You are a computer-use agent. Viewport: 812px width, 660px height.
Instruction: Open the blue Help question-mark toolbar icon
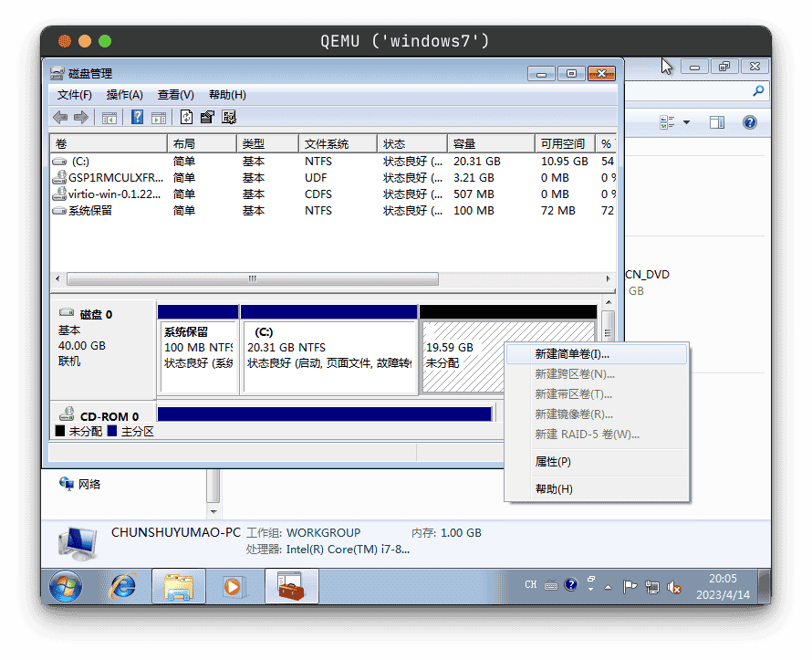pos(137,117)
